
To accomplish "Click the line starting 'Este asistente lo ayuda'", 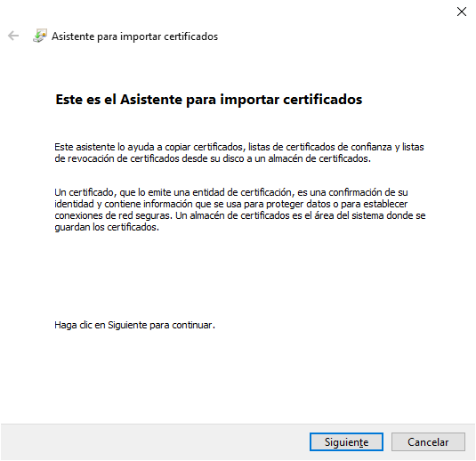I will (239, 147).
